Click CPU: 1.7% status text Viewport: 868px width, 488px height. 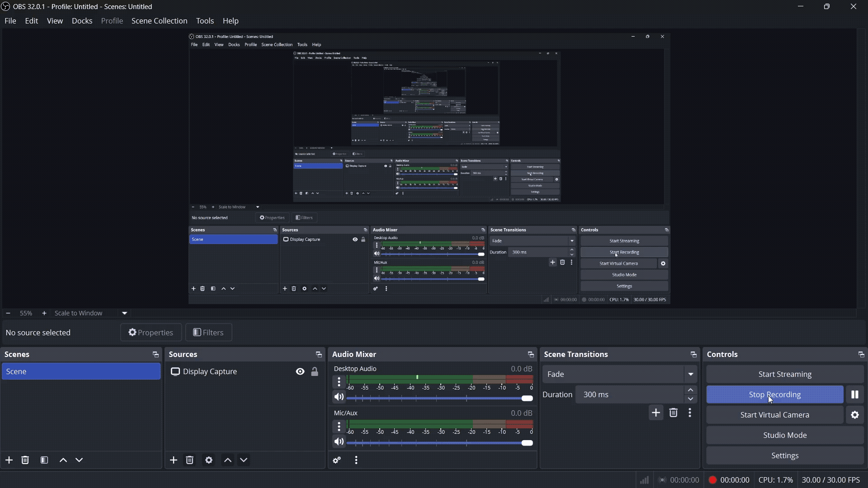click(x=776, y=480)
